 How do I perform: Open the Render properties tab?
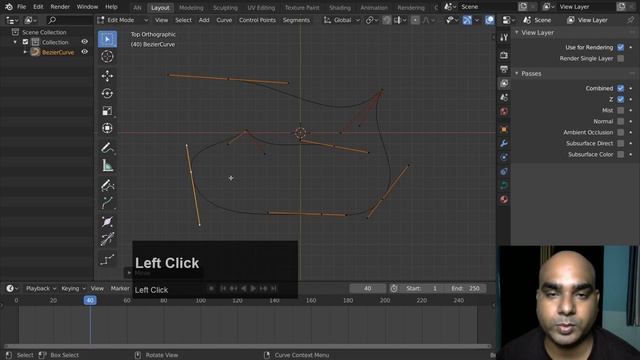(x=504, y=55)
